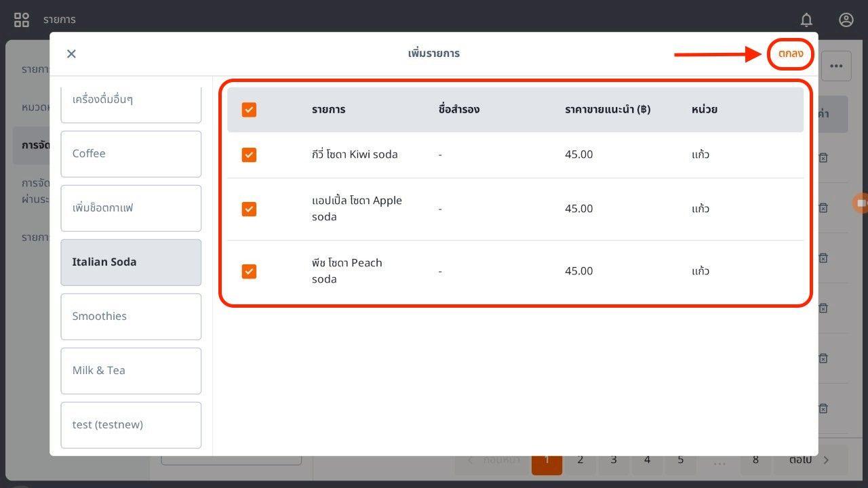Go to page 2 in pagination
This screenshot has width=868, height=488.
point(580,460)
